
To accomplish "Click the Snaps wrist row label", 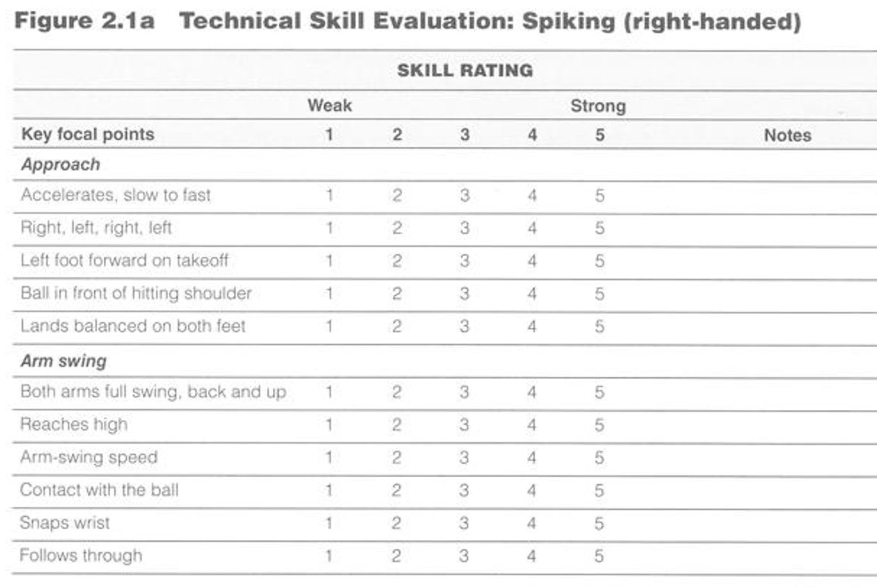I will (x=65, y=523).
